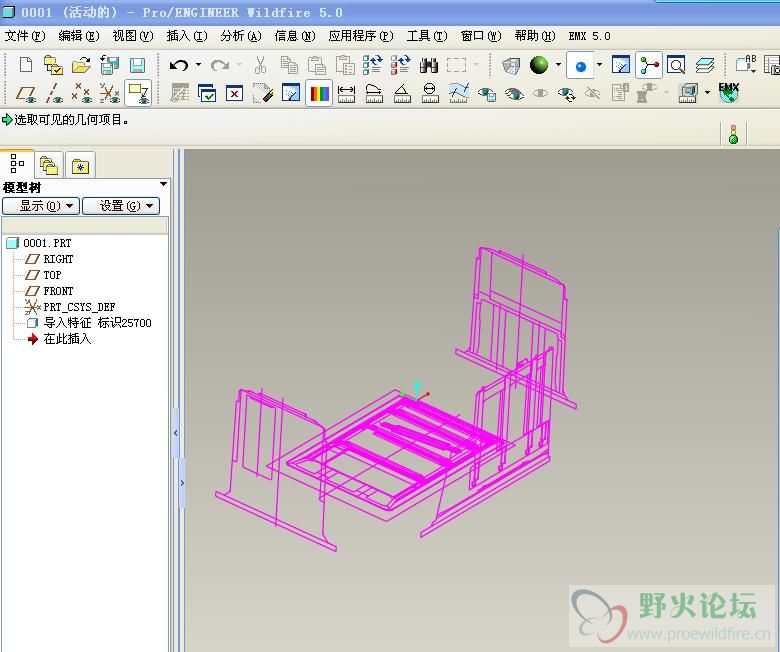This screenshot has width=780, height=652.
Task: Click the large eye icon
Action: [x=514, y=93]
